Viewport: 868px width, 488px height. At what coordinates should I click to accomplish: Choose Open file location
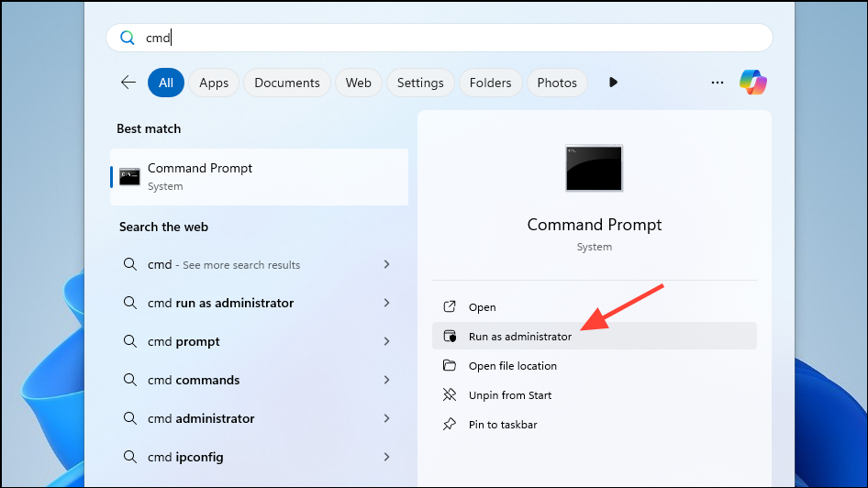(x=594, y=365)
